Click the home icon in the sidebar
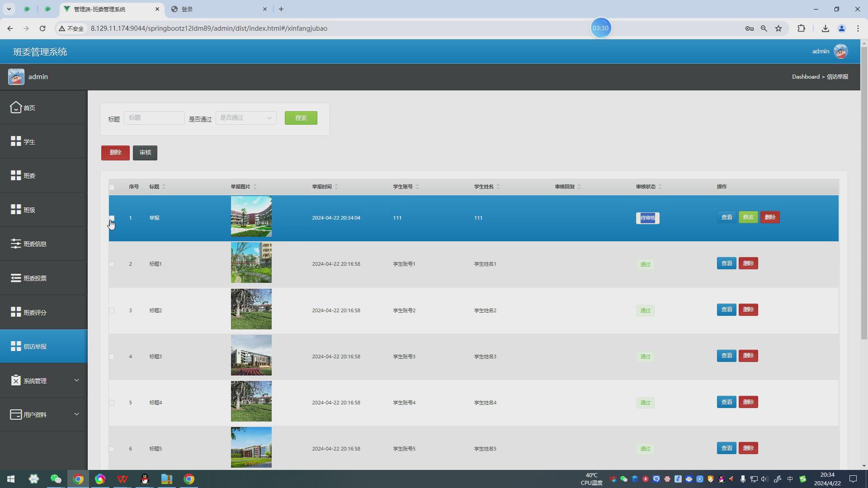The width and height of the screenshot is (868, 488). [x=16, y=108]
